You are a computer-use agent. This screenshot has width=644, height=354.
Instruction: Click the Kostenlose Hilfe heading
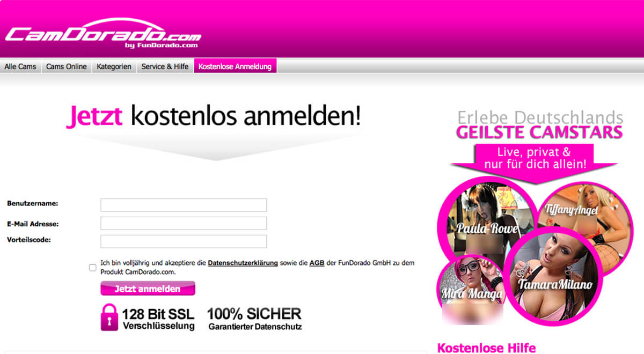click(x=486, y=348)
